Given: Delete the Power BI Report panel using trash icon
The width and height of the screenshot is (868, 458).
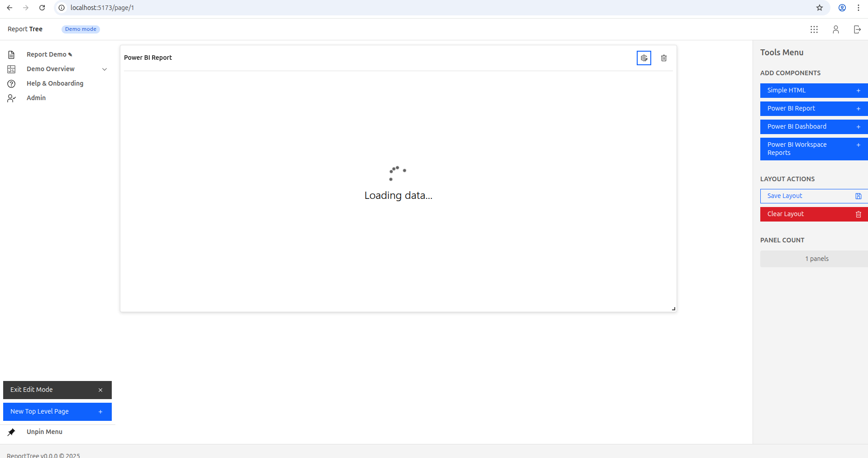Looking at the screenshot, I should (663, 58).
